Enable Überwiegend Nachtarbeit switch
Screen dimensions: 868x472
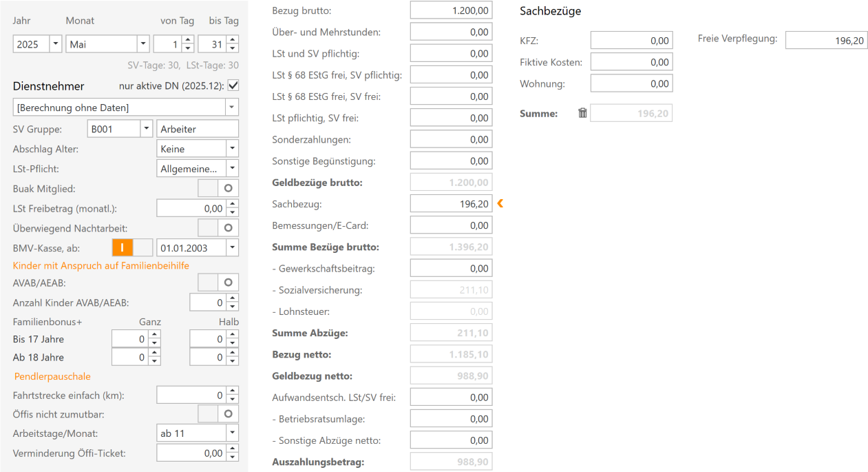[x=218, y=227]
